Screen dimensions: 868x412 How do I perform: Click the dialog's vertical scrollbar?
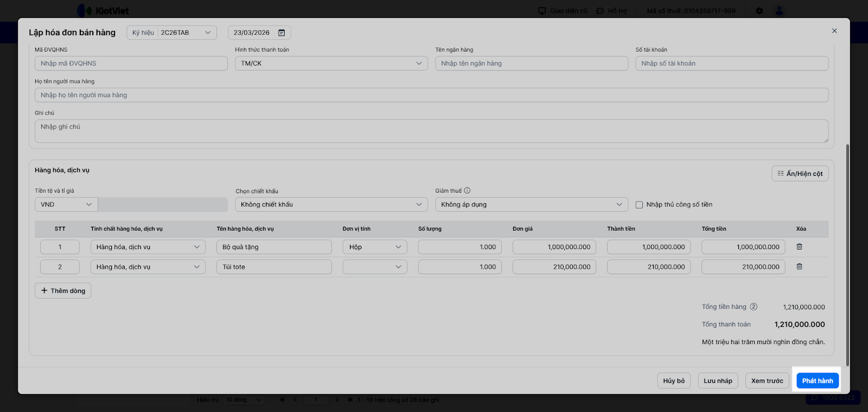(847, 255)
